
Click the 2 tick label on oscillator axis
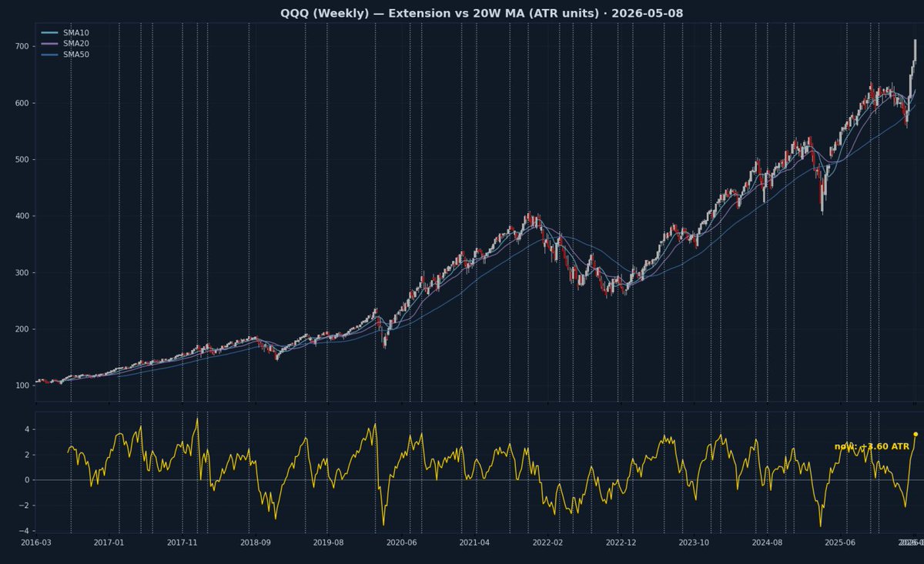coord(27,455)
